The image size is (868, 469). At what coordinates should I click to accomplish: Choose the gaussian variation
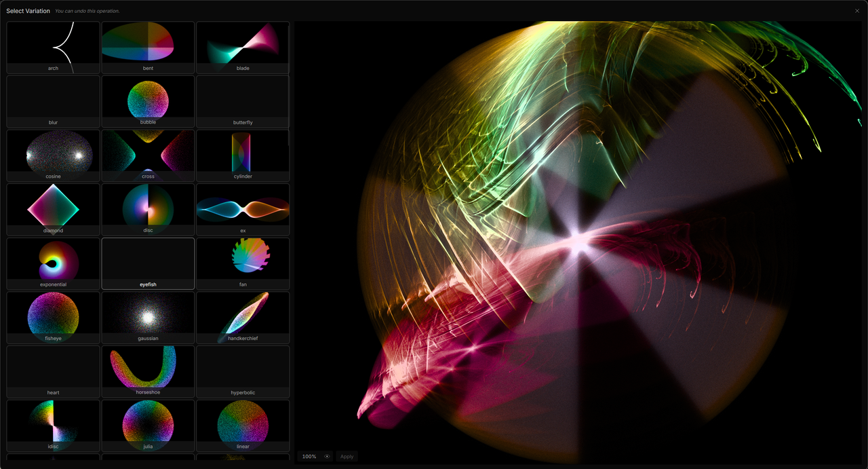coord(148,318)
